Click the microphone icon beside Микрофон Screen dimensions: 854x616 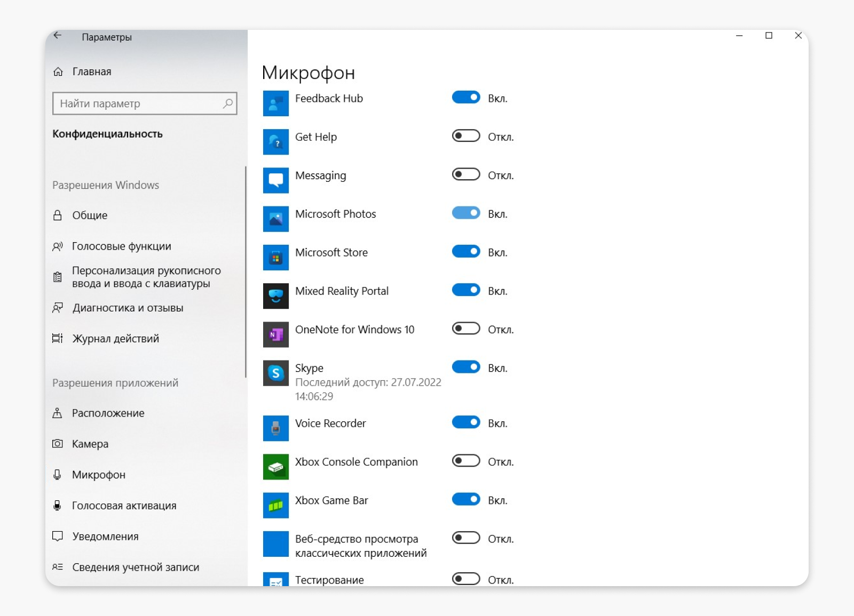(x=58, y=475)
